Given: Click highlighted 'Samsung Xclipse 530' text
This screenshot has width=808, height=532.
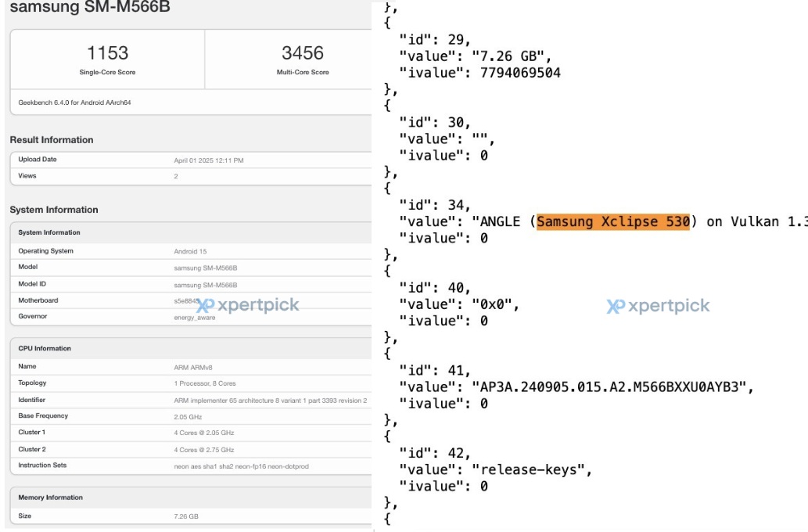Looking at the screenshot, I should 613,221.
